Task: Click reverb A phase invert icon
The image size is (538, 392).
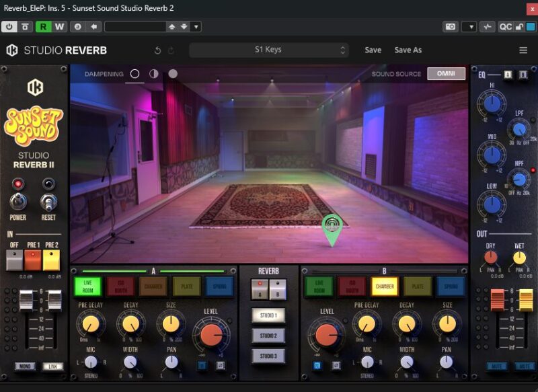Action: click(x=221, y=366)
